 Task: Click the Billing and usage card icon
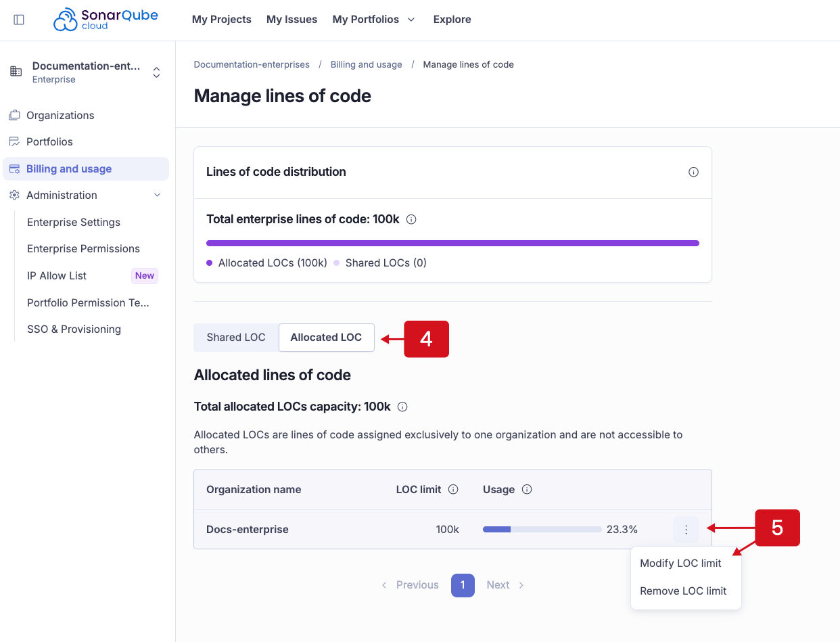pyautogui.click(x=14, y=169)
